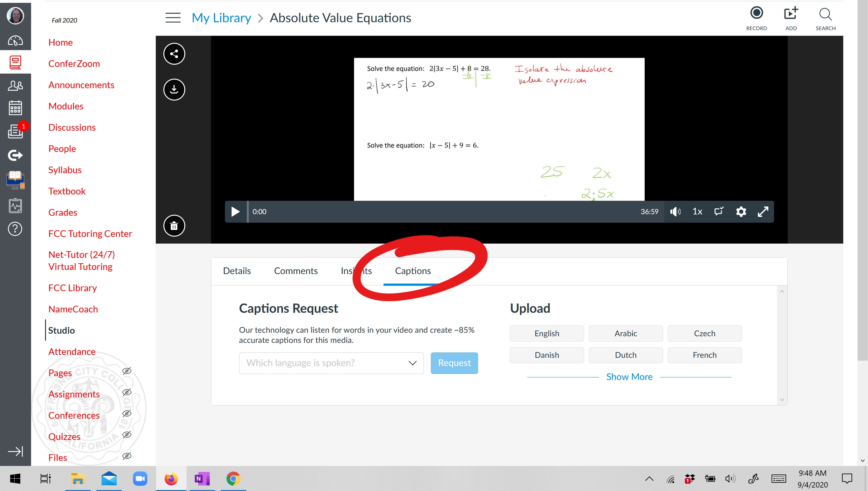Click the Record button in header
868x491 pixels.
click(756, 18)
